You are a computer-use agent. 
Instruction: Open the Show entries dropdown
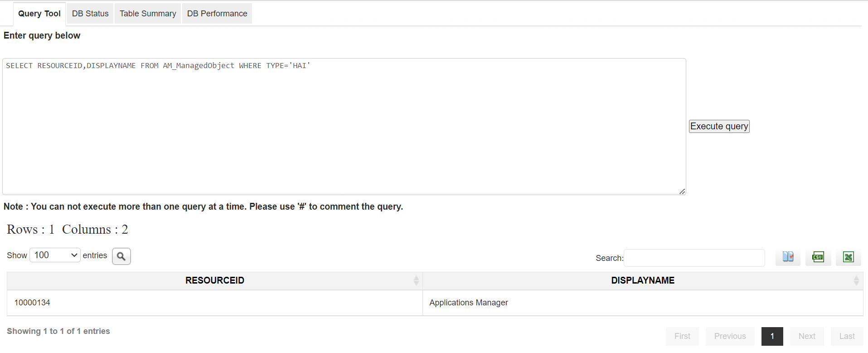[x=55, y=255]
